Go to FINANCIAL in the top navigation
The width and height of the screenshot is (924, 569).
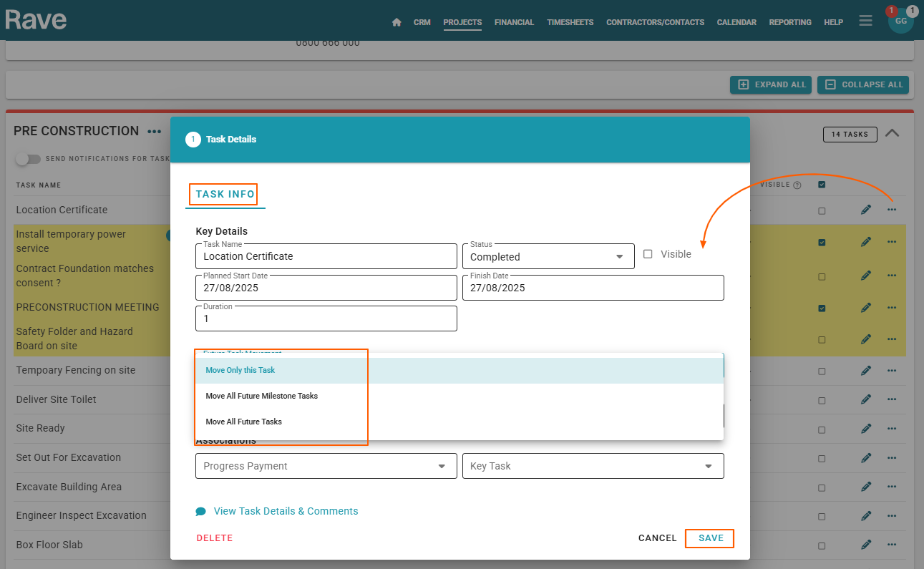click(514, 22)
